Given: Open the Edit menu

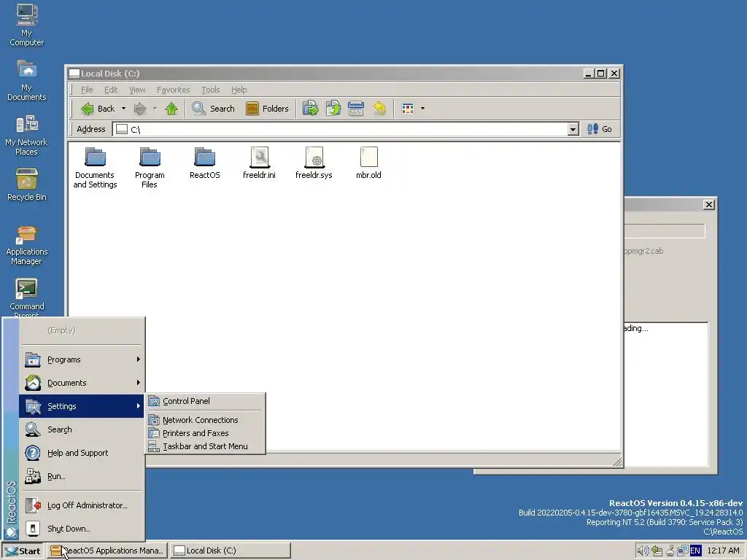Looking at the screenshot, I should [111, 90].
